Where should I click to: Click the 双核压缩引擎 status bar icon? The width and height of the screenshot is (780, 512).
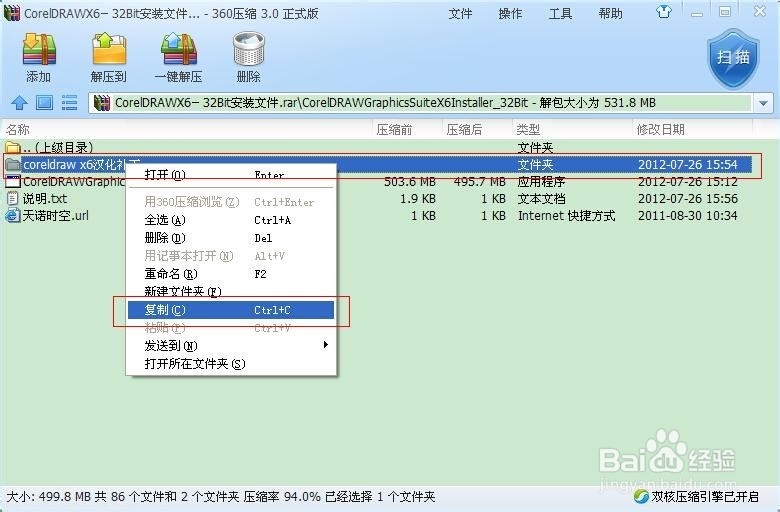(x=641, y=496)
